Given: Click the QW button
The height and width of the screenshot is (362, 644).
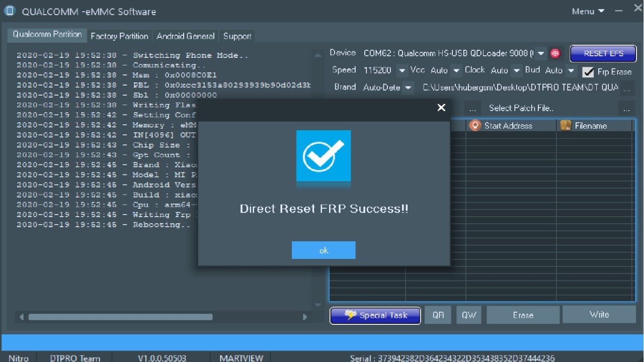Looking at the screenshot, I should [x=469, y=315].
